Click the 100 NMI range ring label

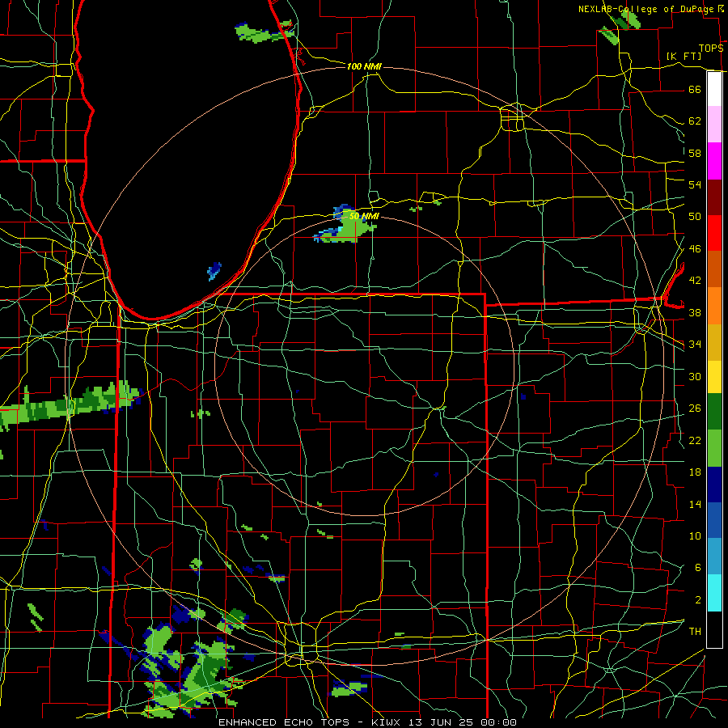point(364,67)
